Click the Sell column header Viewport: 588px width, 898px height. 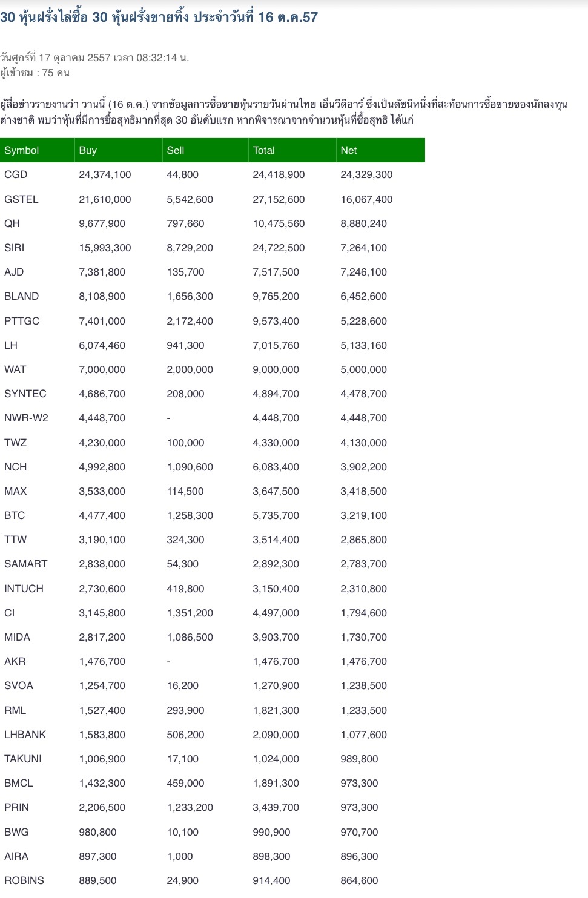[176, 150]
